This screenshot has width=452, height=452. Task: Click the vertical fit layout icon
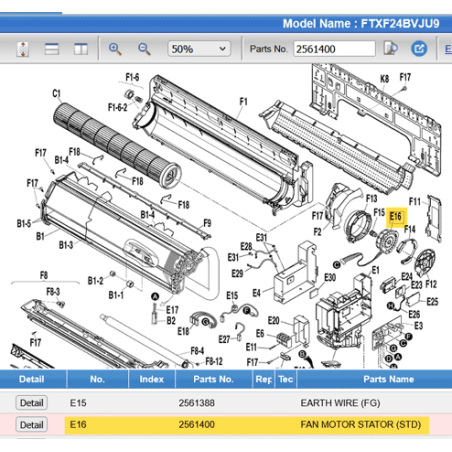(x=23, y=49)
